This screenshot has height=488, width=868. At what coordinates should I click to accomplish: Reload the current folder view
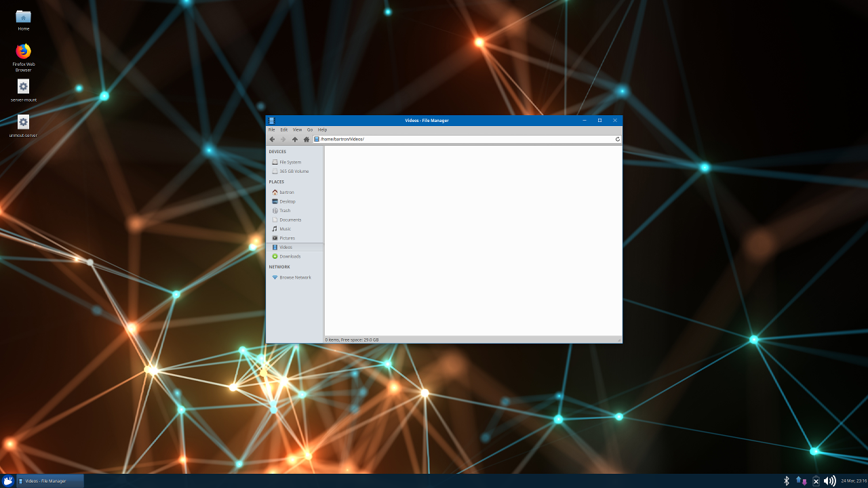(617, 140)
